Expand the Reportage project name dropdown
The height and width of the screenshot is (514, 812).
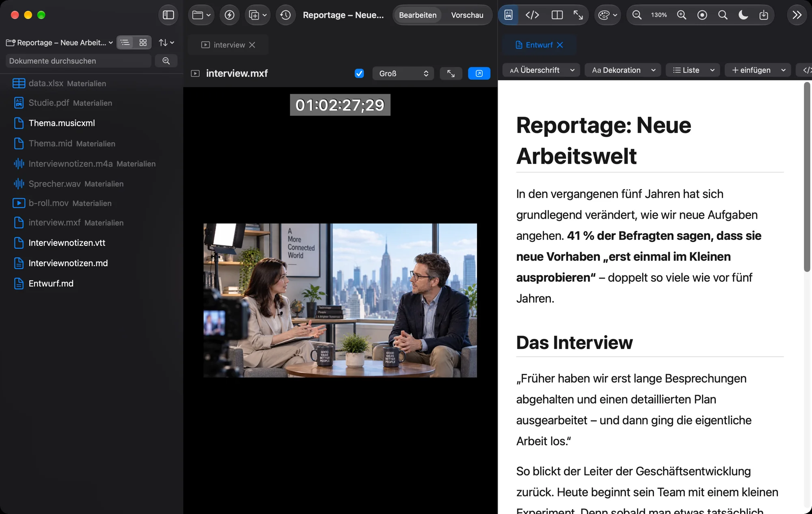point(60,42)
